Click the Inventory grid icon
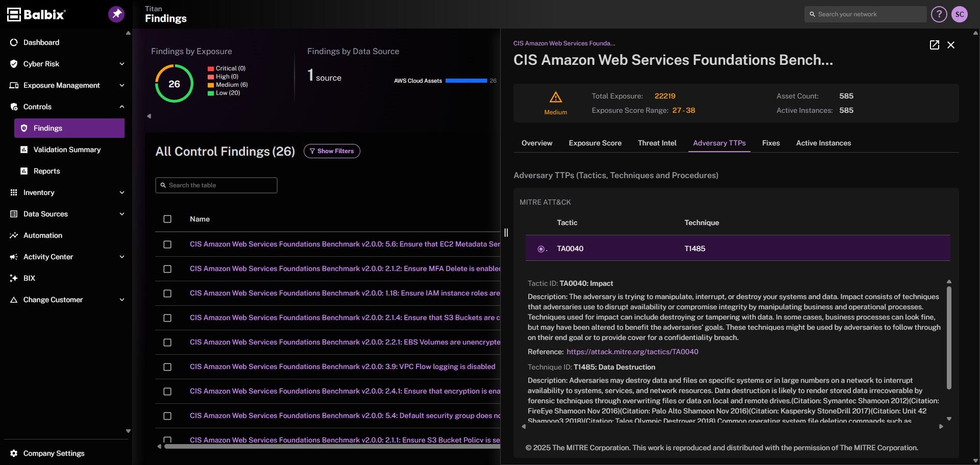Image resolution: width=980 pixels, height=465 pixels. coord(14,192)
